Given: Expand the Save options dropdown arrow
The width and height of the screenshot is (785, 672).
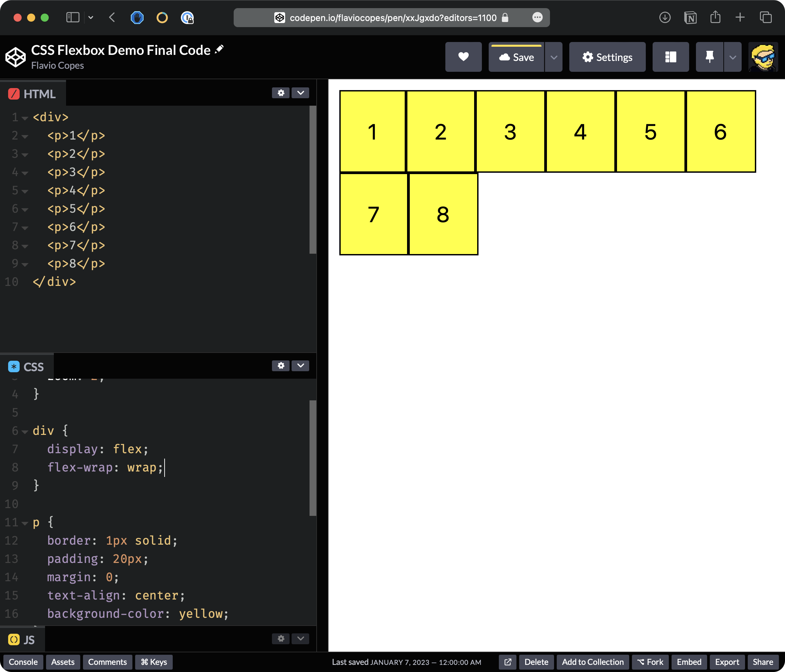Looking at the screenshot, I should pyautogui.click(x=553, y=57).
